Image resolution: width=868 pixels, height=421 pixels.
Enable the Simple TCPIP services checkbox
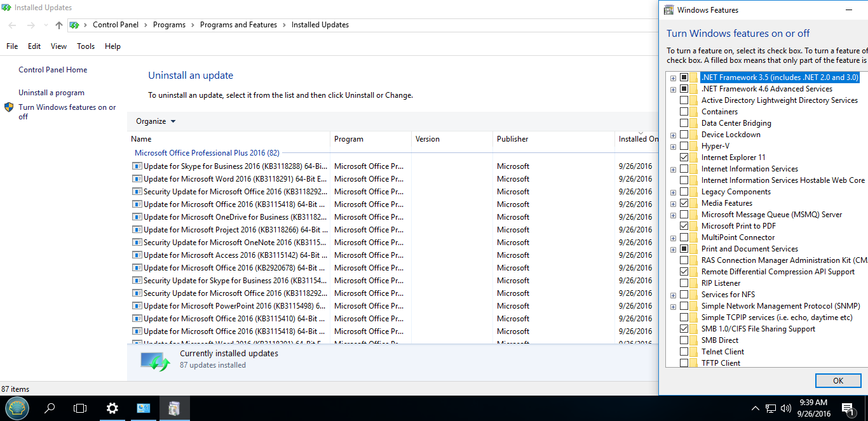pyautogui.click(x=684, y=317)
